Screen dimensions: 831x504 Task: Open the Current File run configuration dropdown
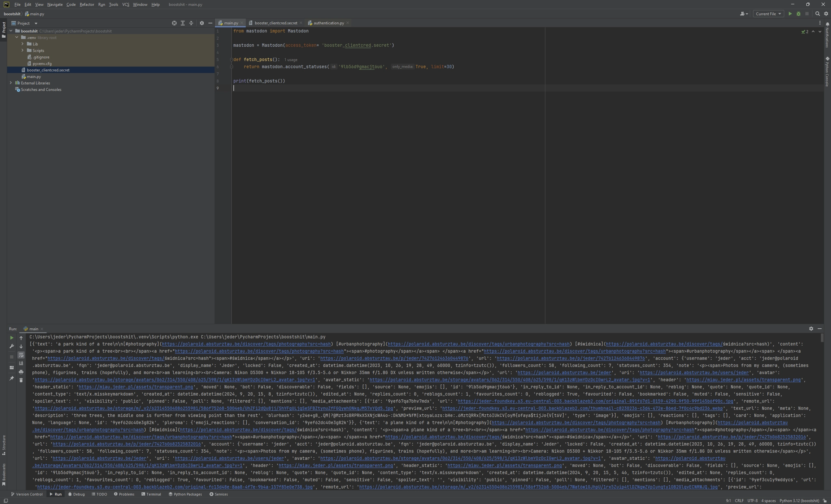pyautogui.click(x=768, y=14)
